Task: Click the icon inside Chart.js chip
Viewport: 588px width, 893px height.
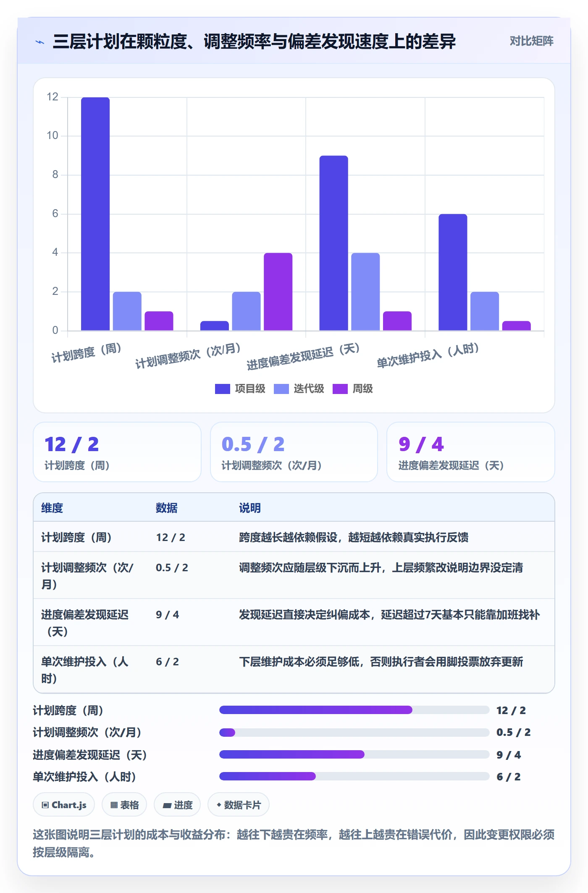Action: click(x=45, y=805)
